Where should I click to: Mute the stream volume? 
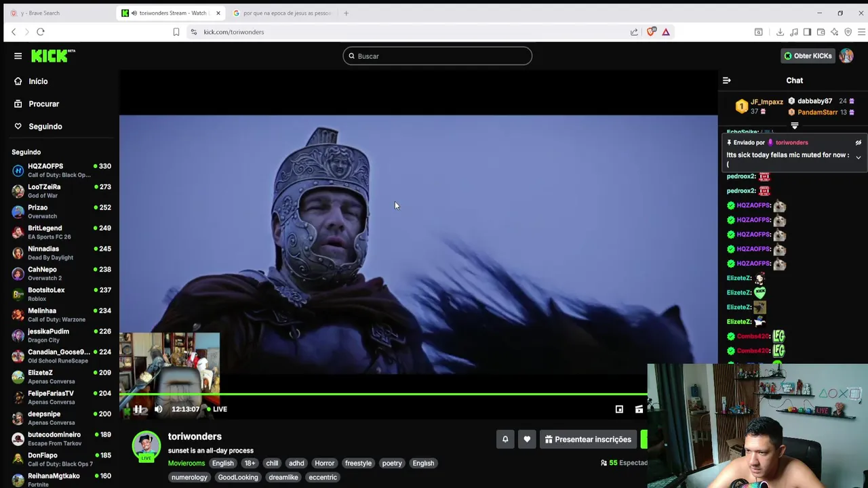(x=158, y=409)
